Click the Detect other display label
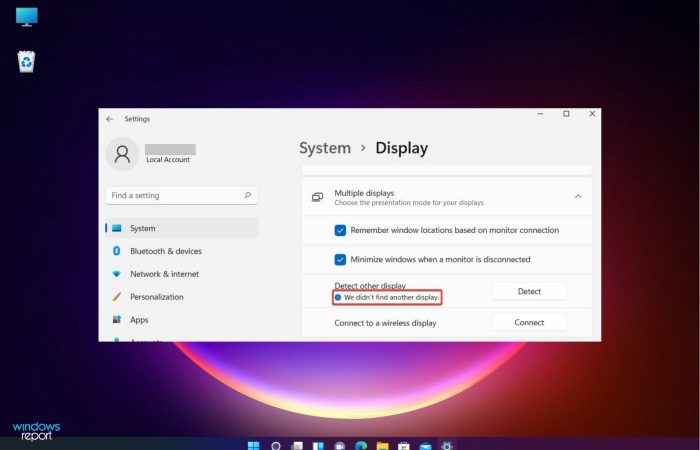700x450 pixels. [x=370, y=286]
